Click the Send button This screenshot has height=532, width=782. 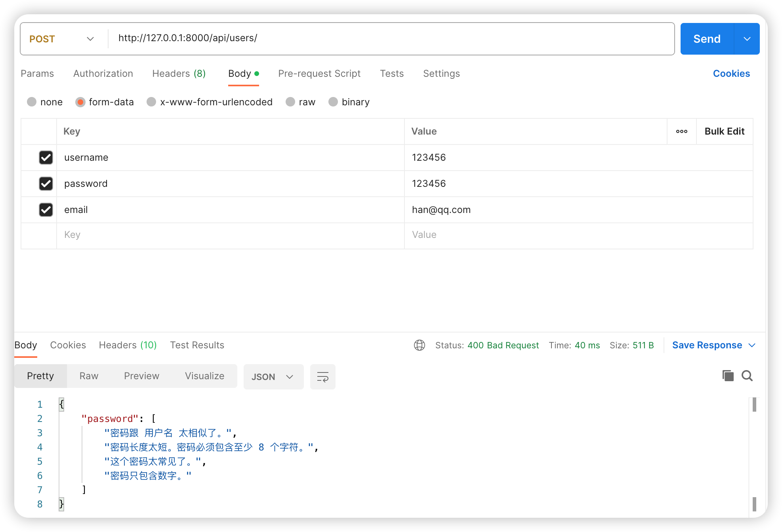[x=707, y=39]
